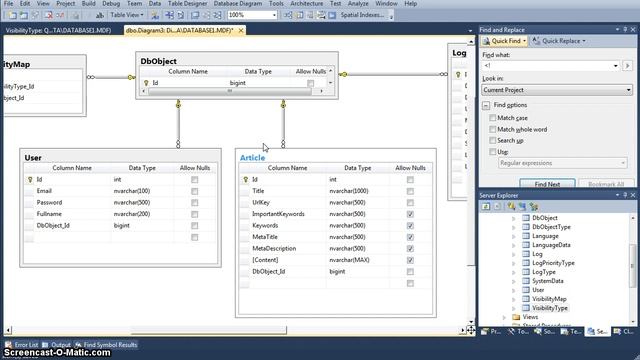Click the diagram pan navigation icon
Screen dimensions: 640x360
click(x=471, y=330)
